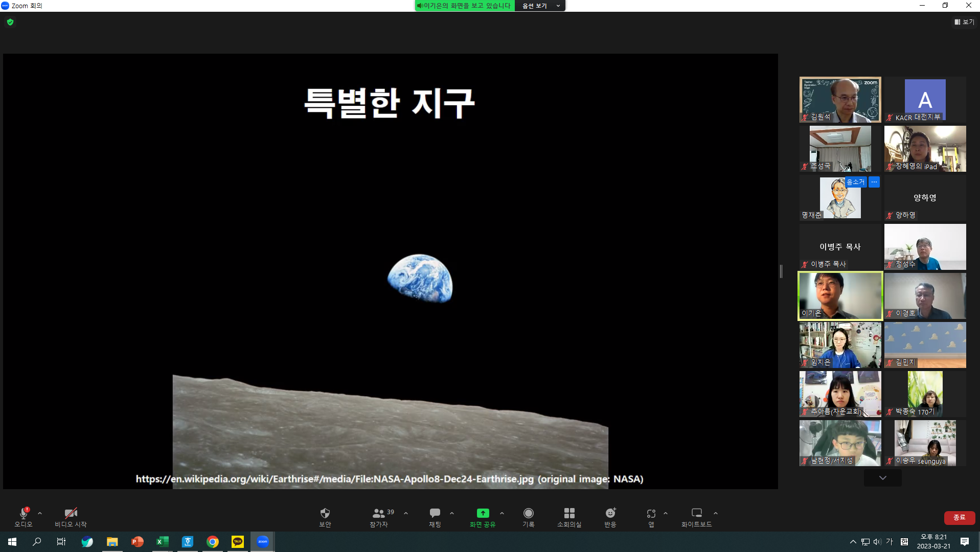This screenshot has width=980, height=552.
Task: Show next page of participant videos
Action: pos(883,478)
